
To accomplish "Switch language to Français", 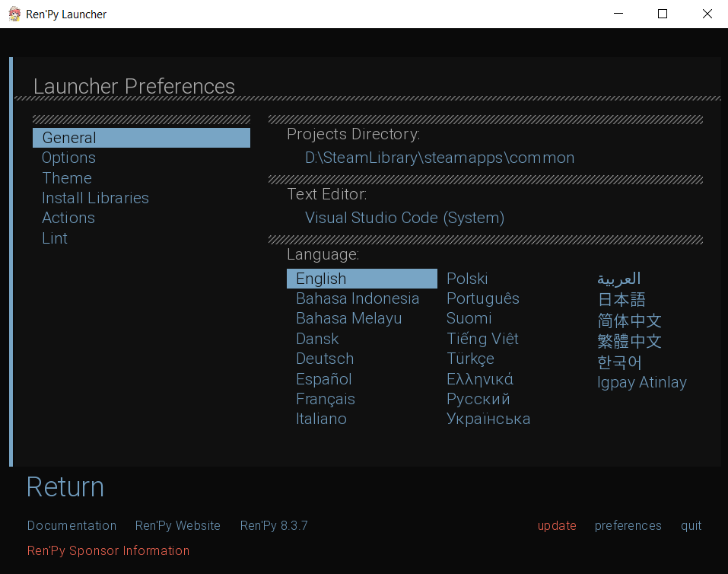I will 326,399.
